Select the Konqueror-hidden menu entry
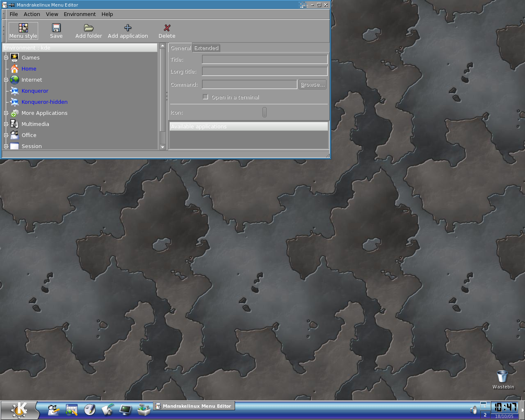The image size is (525, 420). tap(44, 102)
